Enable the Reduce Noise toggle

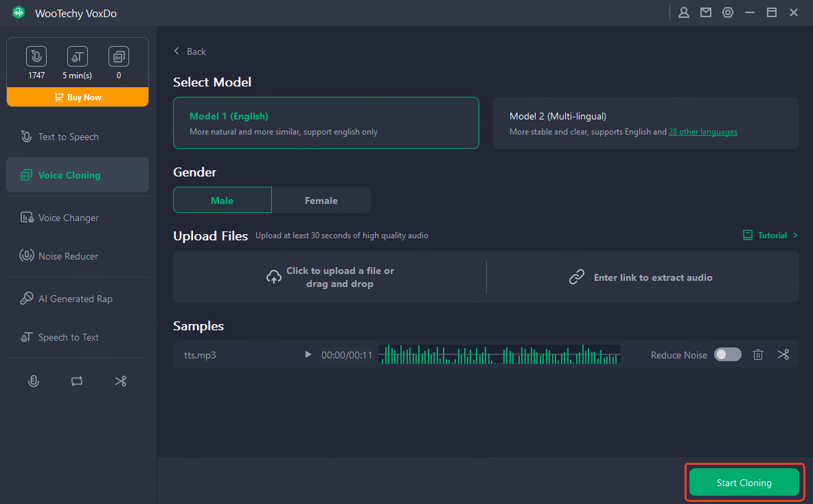(x=728, y=355)
